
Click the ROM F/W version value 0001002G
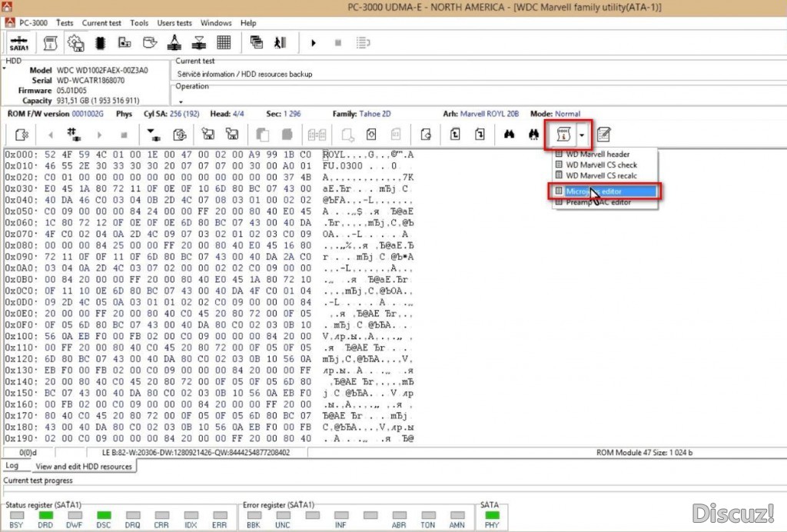coord(88,114)
